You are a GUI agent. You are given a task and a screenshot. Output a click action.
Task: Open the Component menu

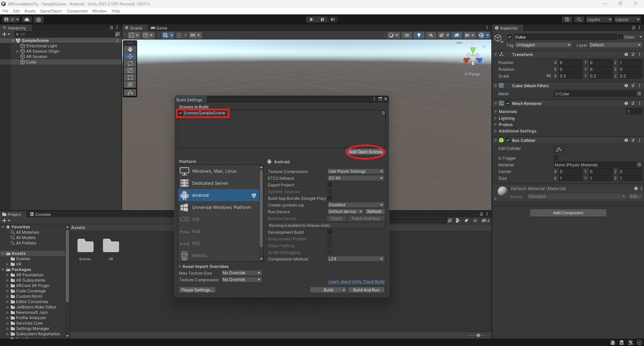(x=77, y=11)
